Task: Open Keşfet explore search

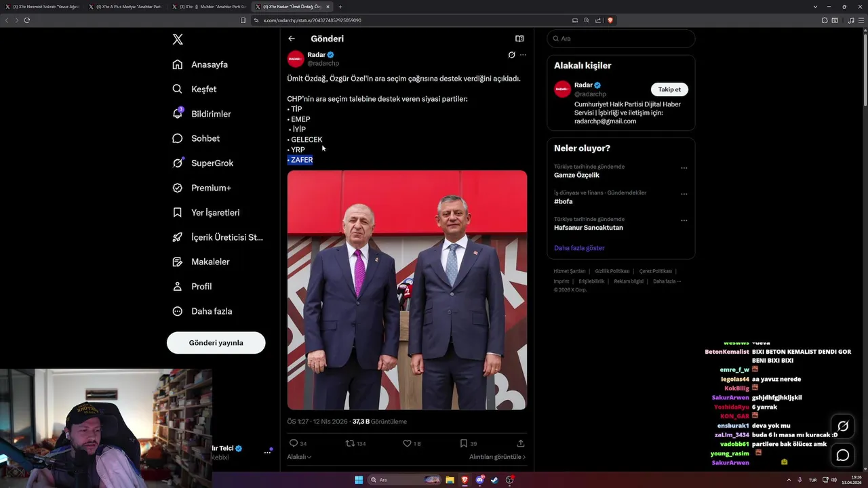Action: tap(195, 89)
